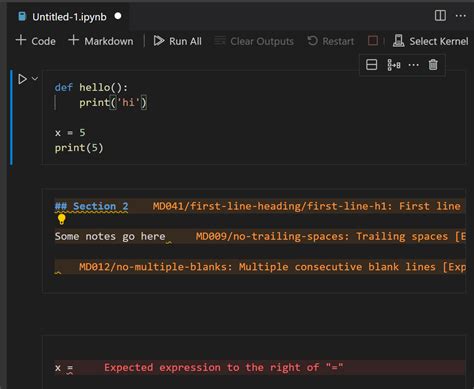Select the Untitled-1.ipynb tab

click(x=69, y=17)
